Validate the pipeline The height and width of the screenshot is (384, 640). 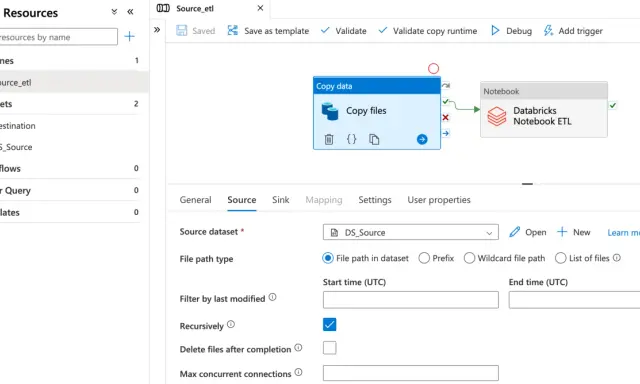(343, 31)
